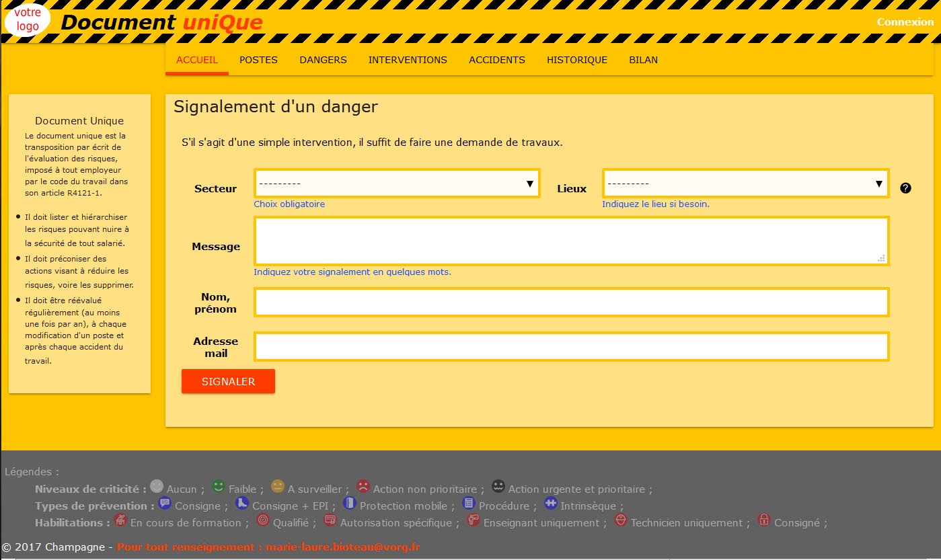Switch to the Postes tab

258,60
